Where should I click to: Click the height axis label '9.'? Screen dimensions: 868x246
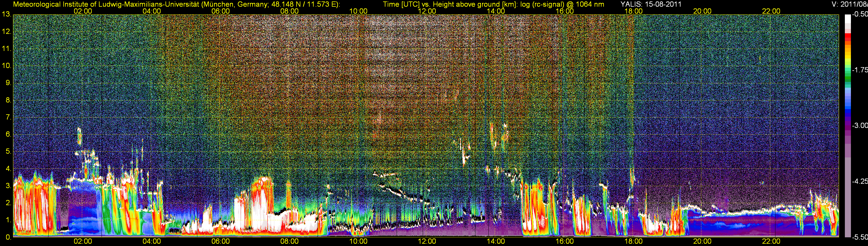pyautogui.click(x=8, y=83)
